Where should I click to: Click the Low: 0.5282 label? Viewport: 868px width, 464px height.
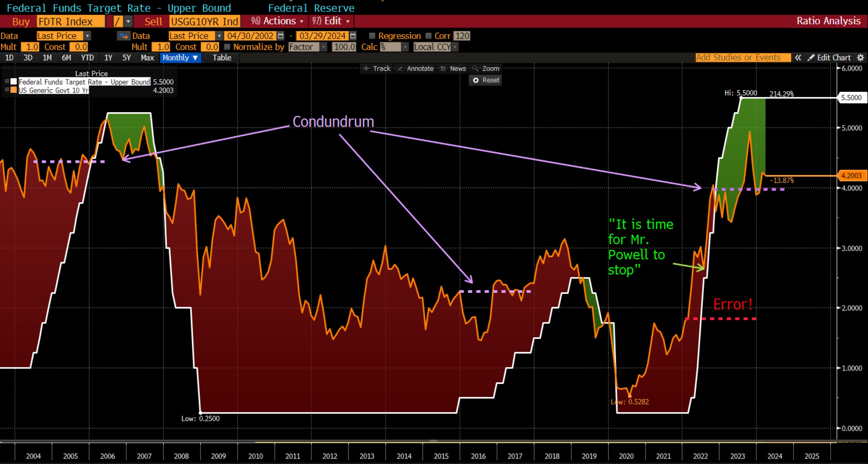click(x=630, y=402)
